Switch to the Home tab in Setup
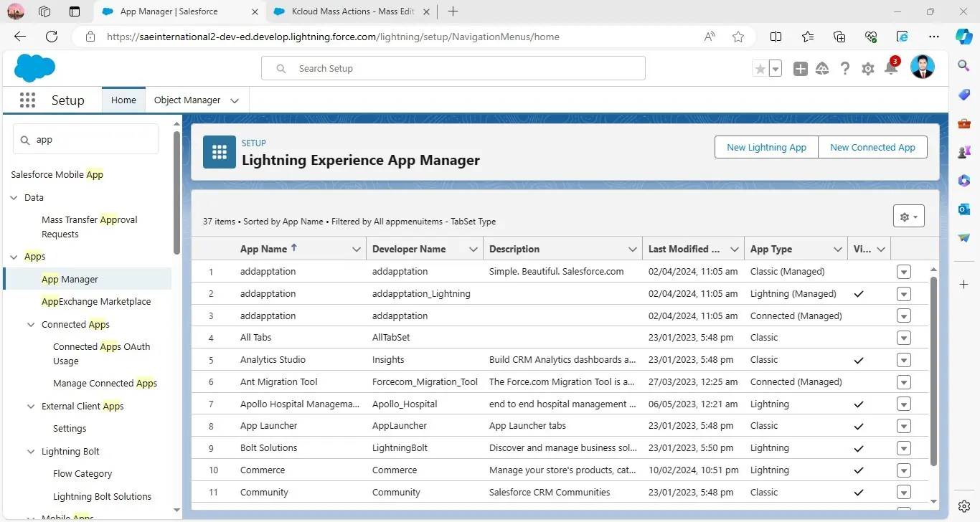 tap(123, 100)
